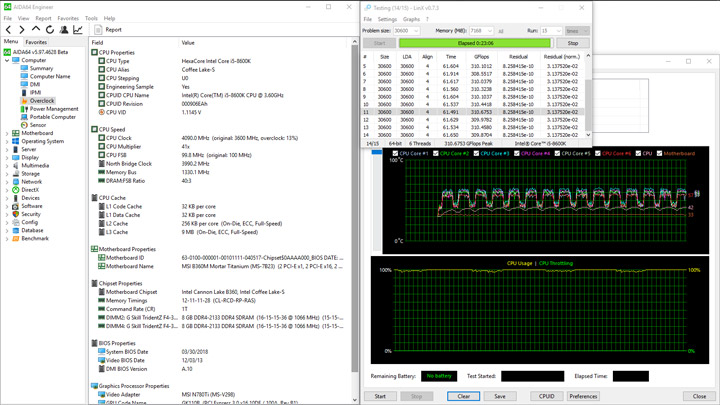Select Power Management tree item
This screenshot has width=720, height=405.
[x=53, y=109]
